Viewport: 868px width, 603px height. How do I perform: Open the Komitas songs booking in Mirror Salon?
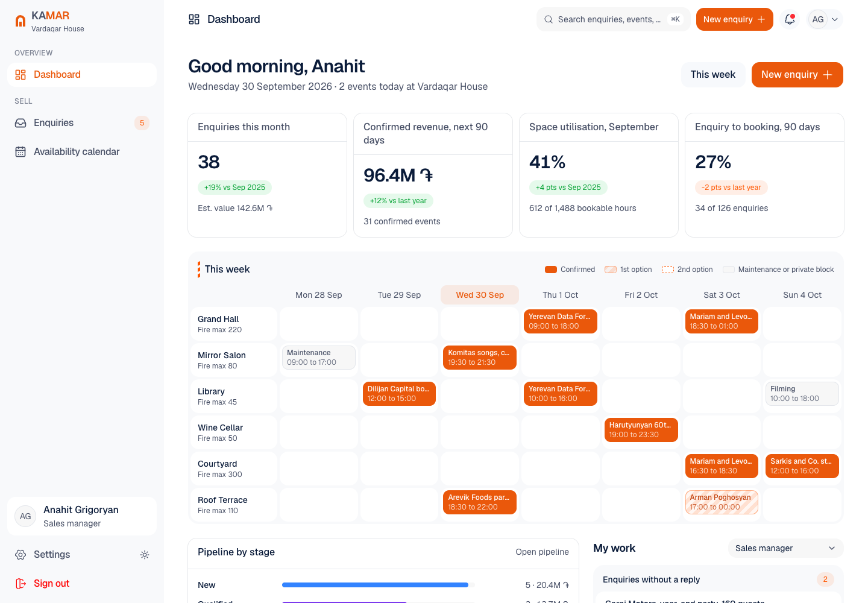point(480,358)
